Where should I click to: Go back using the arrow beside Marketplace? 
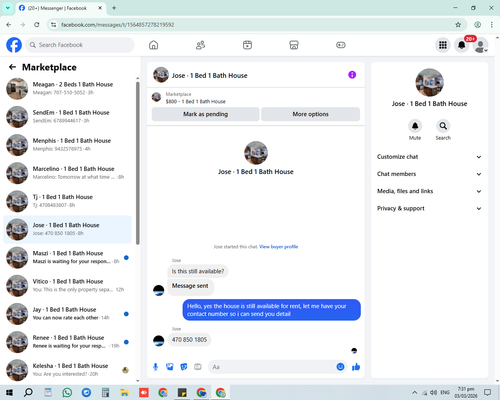click(x=12, y=67)
